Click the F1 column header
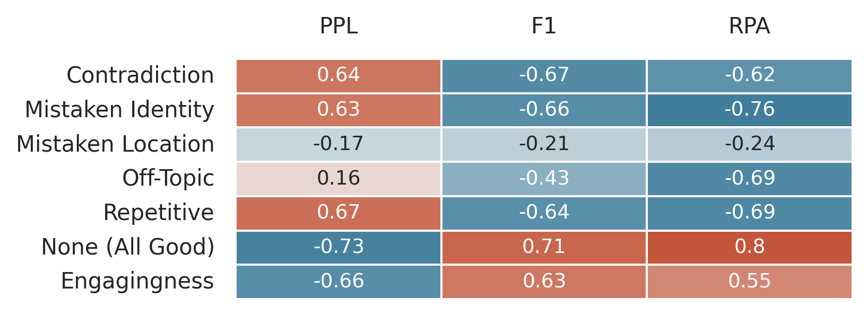 [544, 27]
